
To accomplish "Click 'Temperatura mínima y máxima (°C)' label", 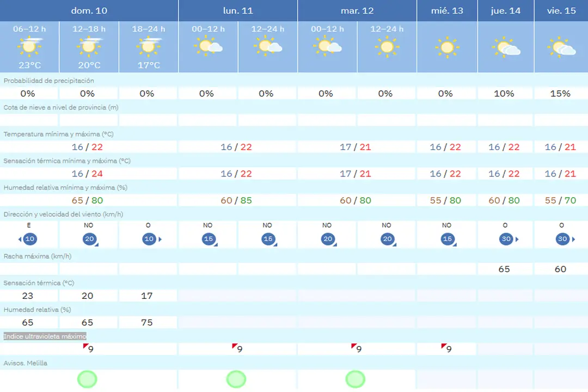I will [58, 134].
